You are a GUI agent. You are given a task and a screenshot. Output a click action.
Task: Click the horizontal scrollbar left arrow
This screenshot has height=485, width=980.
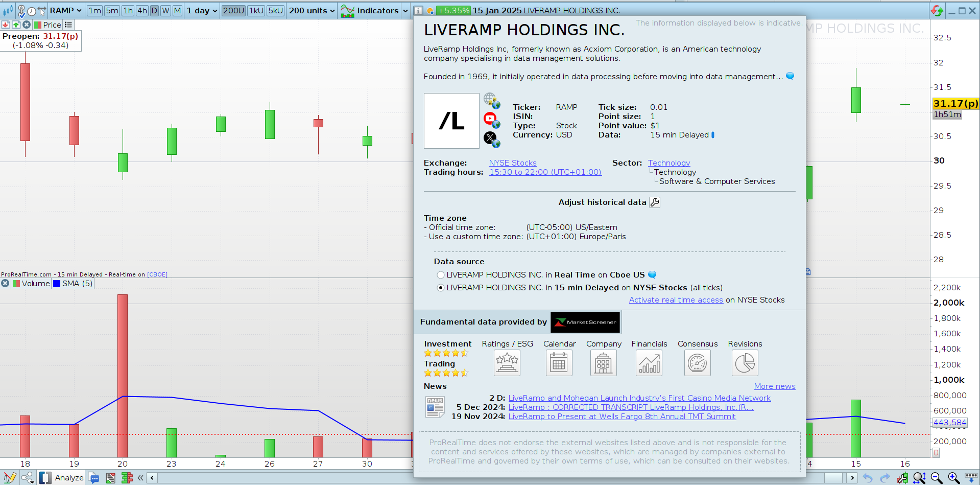coord(152,478)
